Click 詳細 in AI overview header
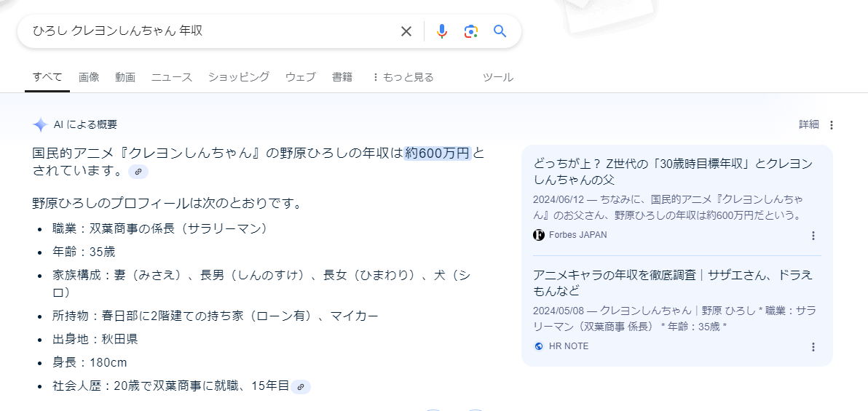Screen dimensions: 868x411 click(x=809, y=124)
